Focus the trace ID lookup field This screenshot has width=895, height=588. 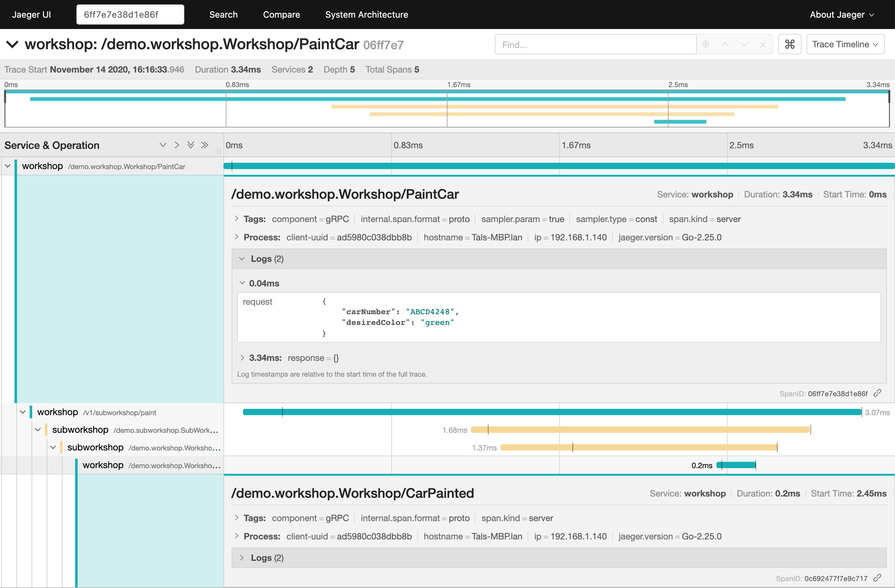click(x=130, y=15)
